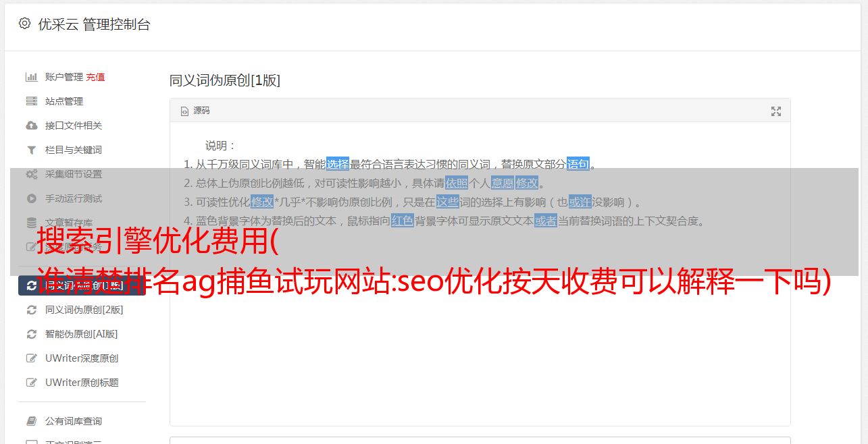Click highlighted word 语句 in line one
The height and width of the screenshot is (444, 868).
578,164
